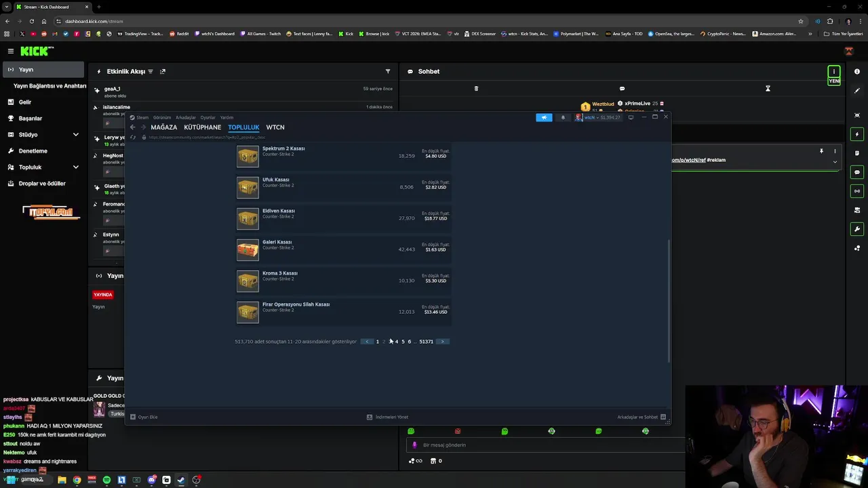Image resolution: width=868 pixels, height=488 pixels.
Task: Go to the next market results page
Action: (442, 342)
